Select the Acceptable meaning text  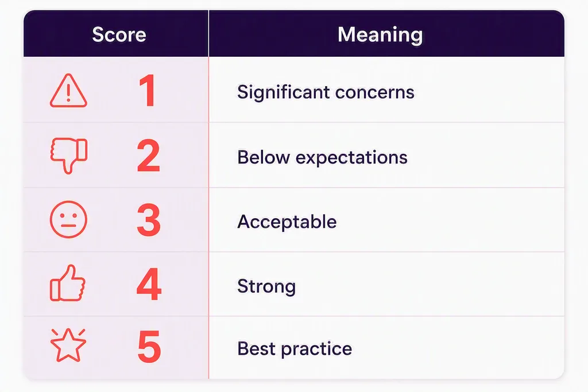[287, 222]
